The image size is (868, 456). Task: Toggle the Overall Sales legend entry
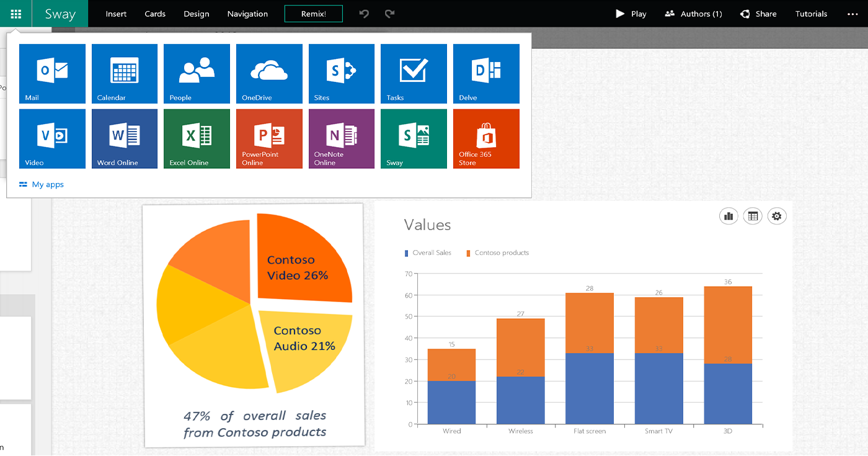(x=428, y=253)
